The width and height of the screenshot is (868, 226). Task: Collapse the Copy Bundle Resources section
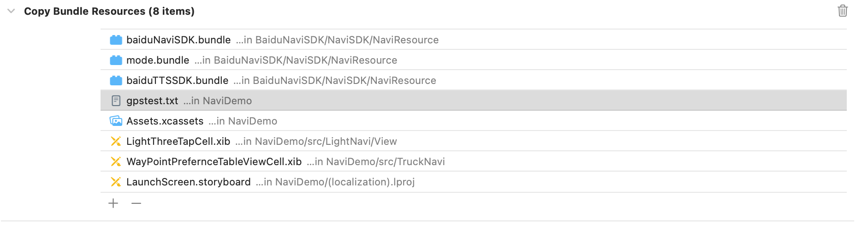11,11
